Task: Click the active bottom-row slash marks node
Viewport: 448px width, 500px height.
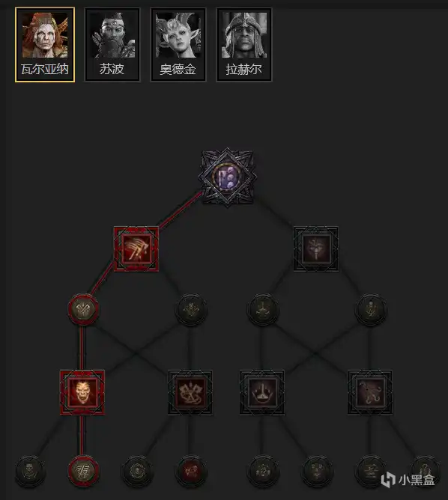Action: [82, 471]
